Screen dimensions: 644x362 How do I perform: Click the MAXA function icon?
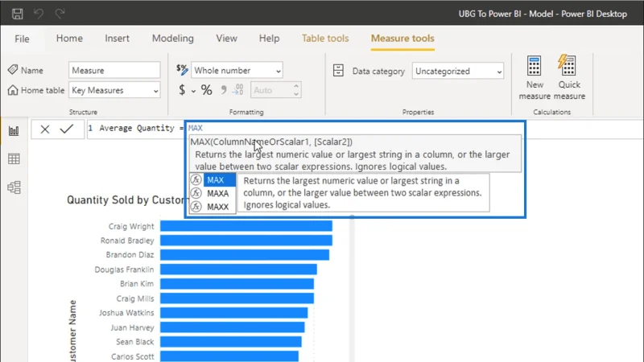196,193
